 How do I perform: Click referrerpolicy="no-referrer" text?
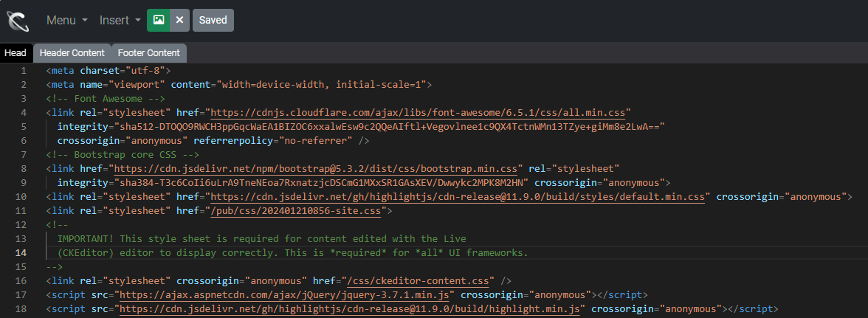tap(273, 140)
